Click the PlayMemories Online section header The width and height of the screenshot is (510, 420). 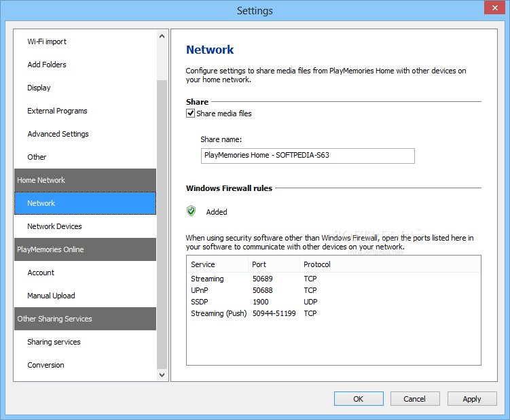85,249
